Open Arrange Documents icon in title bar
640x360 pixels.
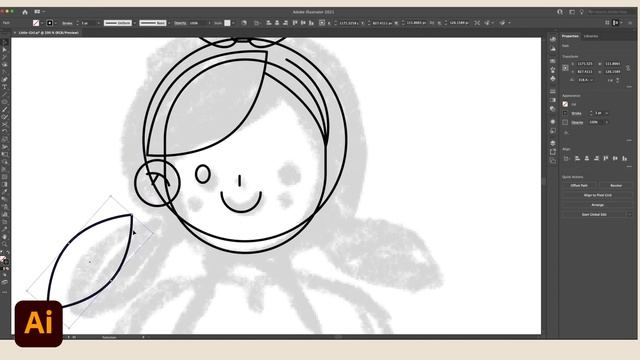click(572, 12)
